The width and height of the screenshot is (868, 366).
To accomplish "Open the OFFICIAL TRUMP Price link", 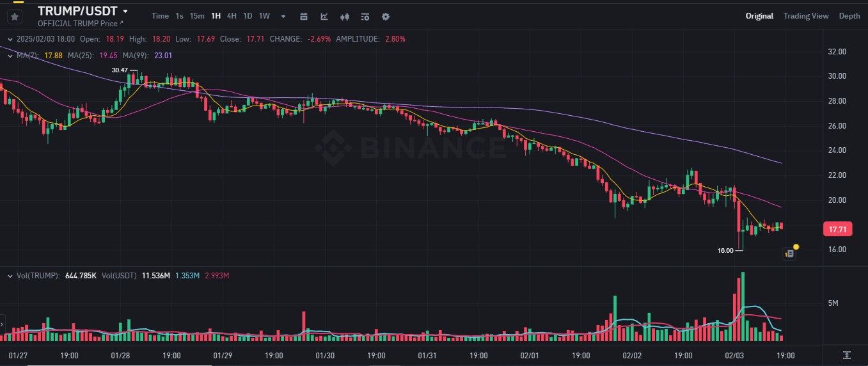I will coord(80,24).
